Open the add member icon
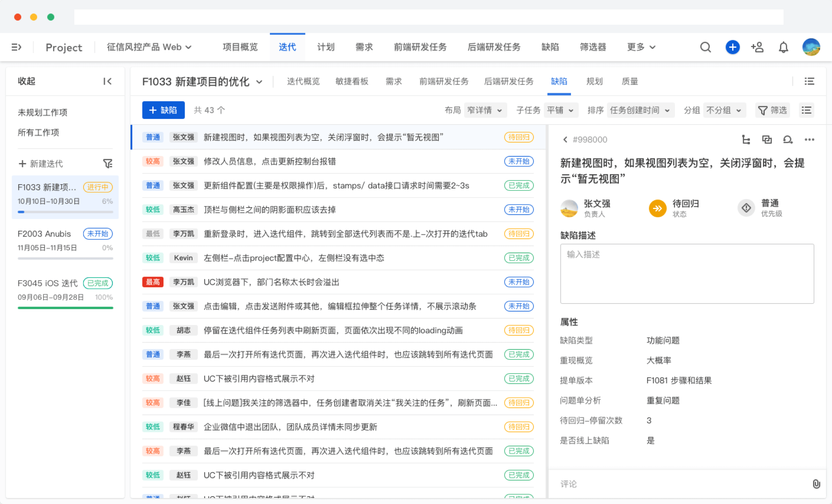832x504 pixels. click(x=757, y=47)
